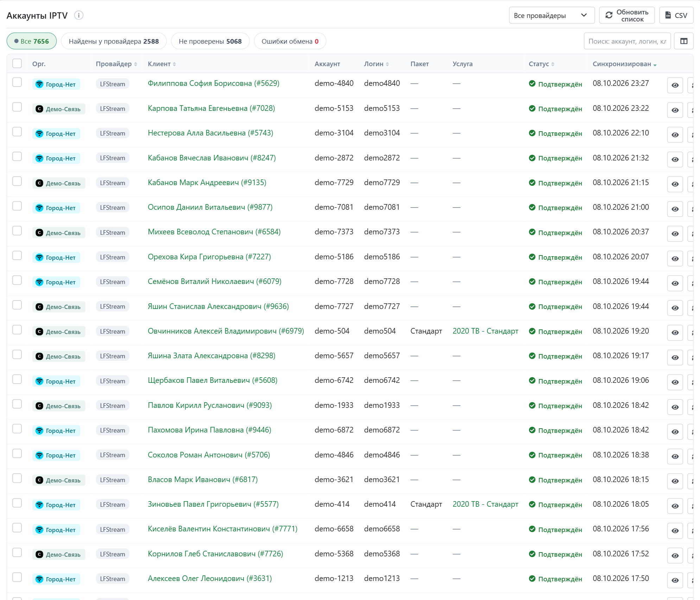Open the Ошибки обмена 0 tab
700x600 pixels.
click(x=290, y=41)
